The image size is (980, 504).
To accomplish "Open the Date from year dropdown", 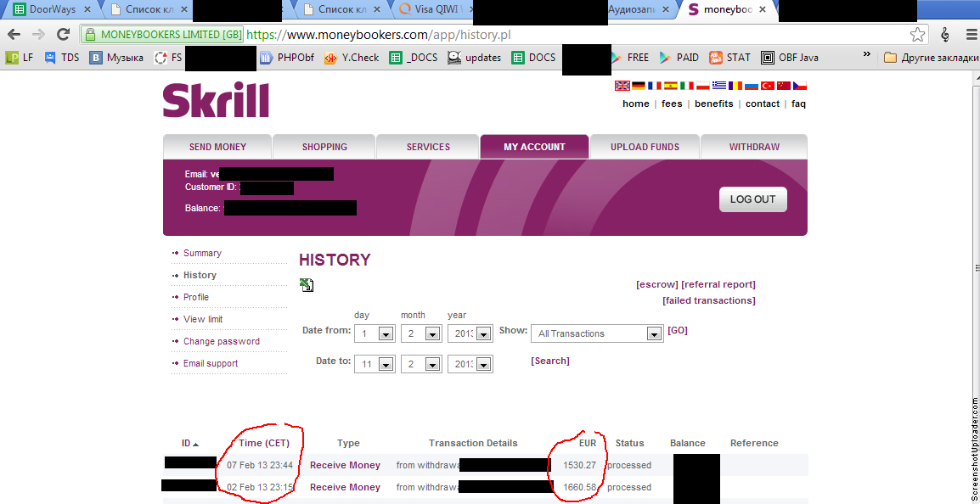I will click(470, 333).
